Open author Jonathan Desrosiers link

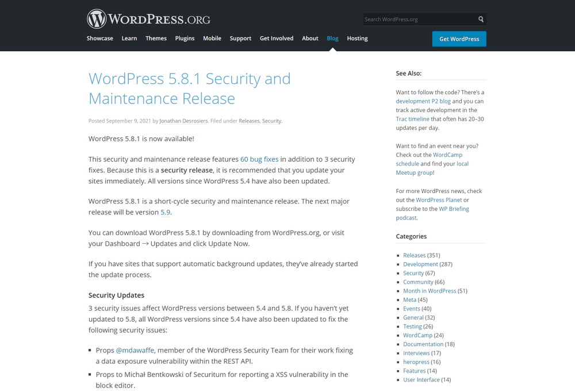pyautogui.click(x=184, y=121)
